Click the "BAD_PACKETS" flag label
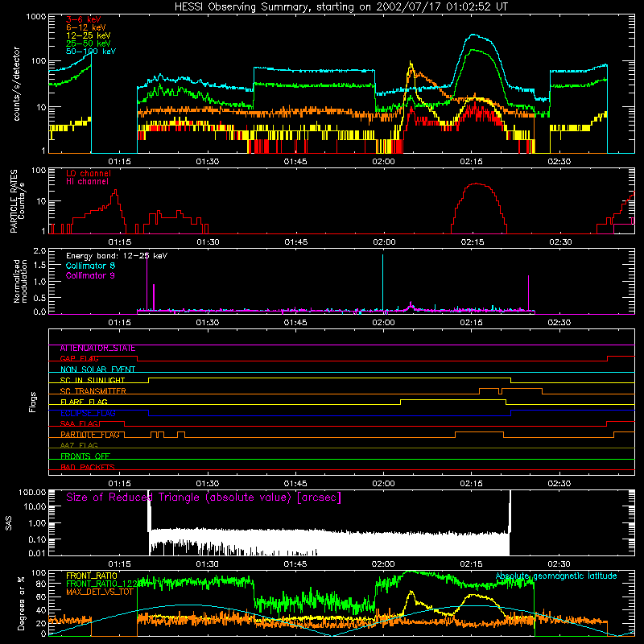 click(x=88, y=467)
